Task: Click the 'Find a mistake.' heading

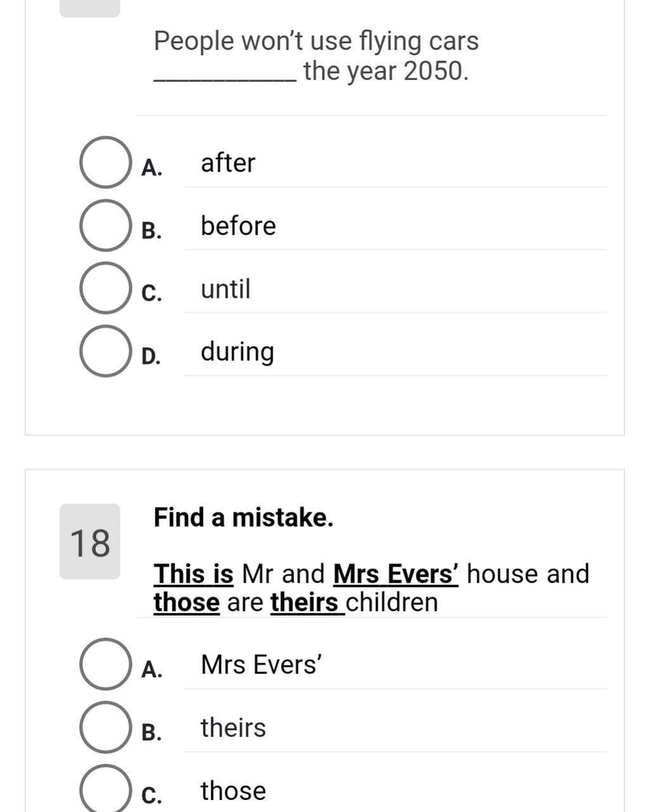Action: pos(243,517)
